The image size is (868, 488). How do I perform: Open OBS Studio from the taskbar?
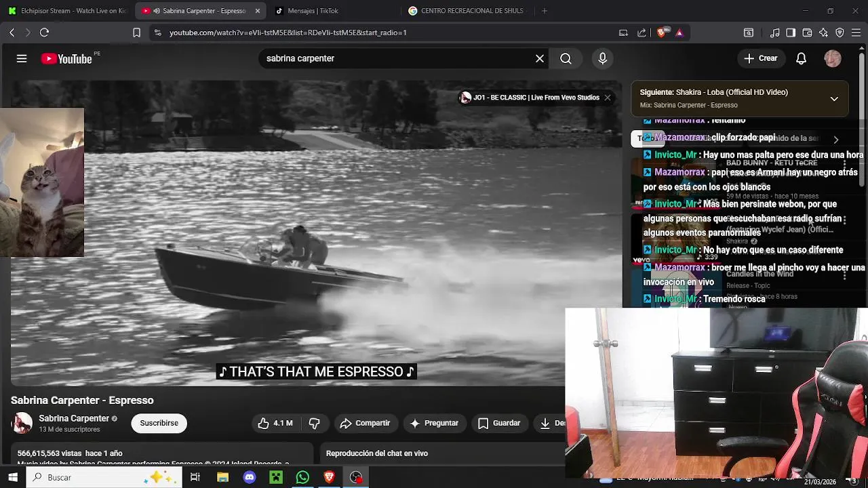(356, 477)
